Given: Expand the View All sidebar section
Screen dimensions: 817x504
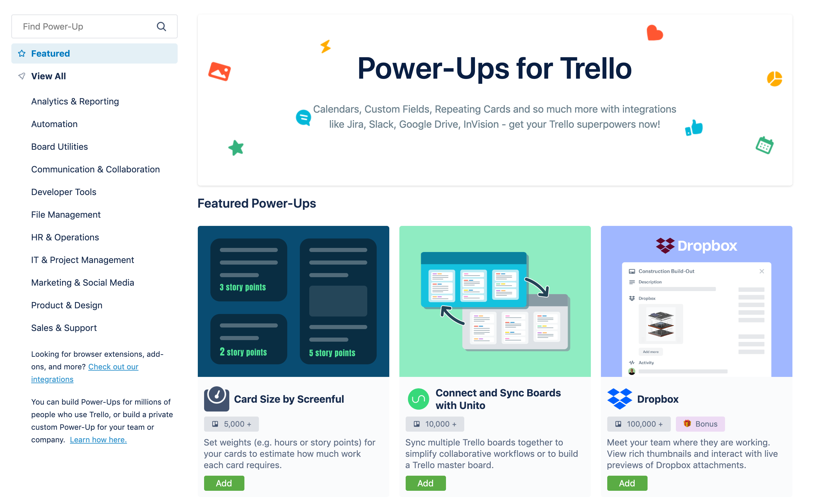Looking at the screenshot, I should coord(49,76).
